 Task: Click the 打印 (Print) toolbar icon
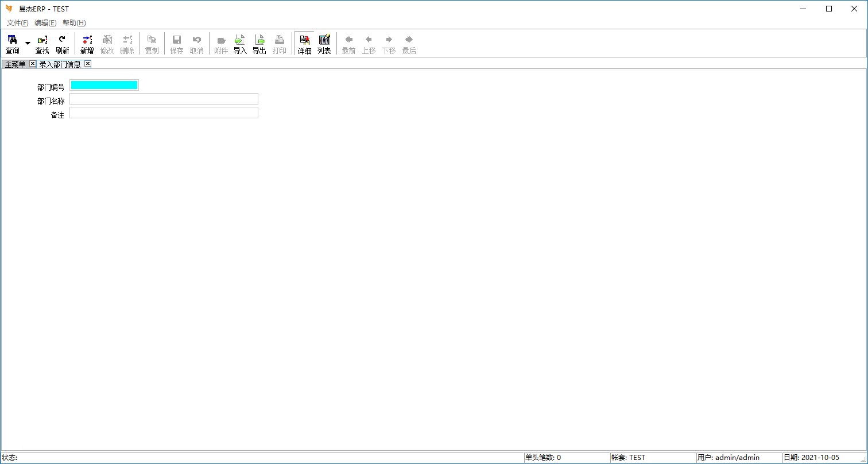pos(280,44)
